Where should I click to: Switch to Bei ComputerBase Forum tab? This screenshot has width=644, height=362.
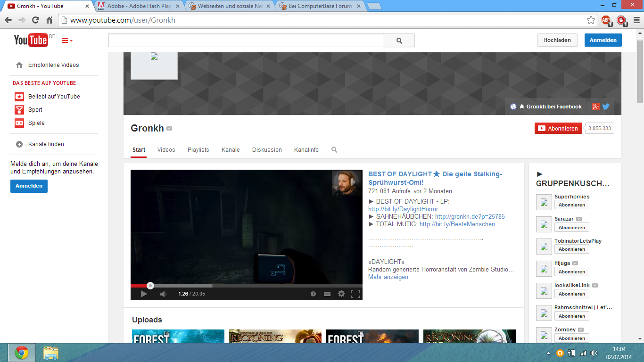coord(321,6)
